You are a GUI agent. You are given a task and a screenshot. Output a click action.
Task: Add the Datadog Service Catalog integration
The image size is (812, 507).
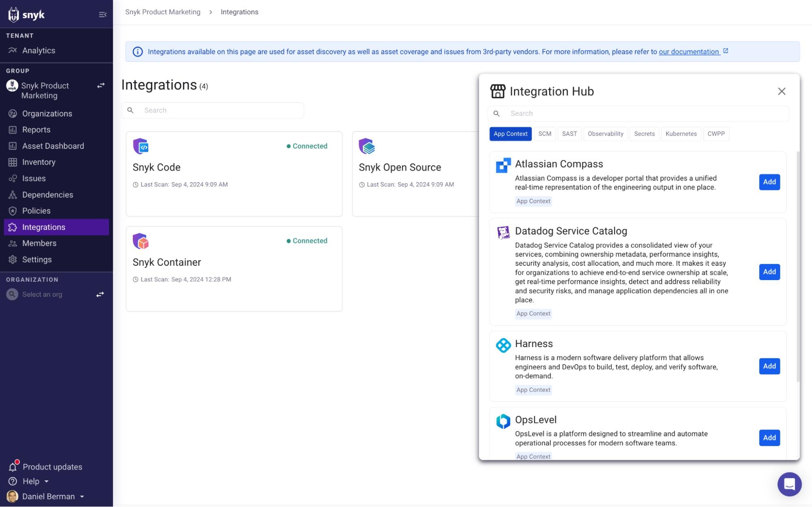click(x=769, y=272)
